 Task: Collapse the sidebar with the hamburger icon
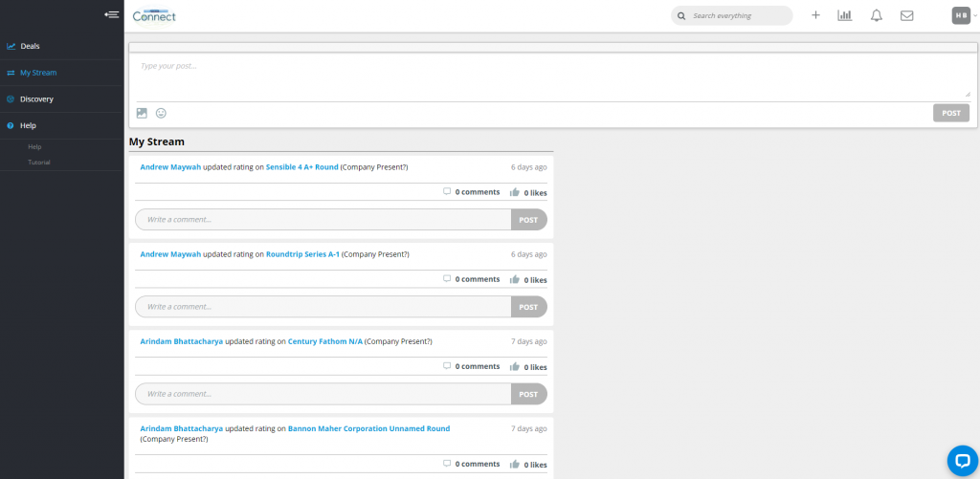click(112, 15)
